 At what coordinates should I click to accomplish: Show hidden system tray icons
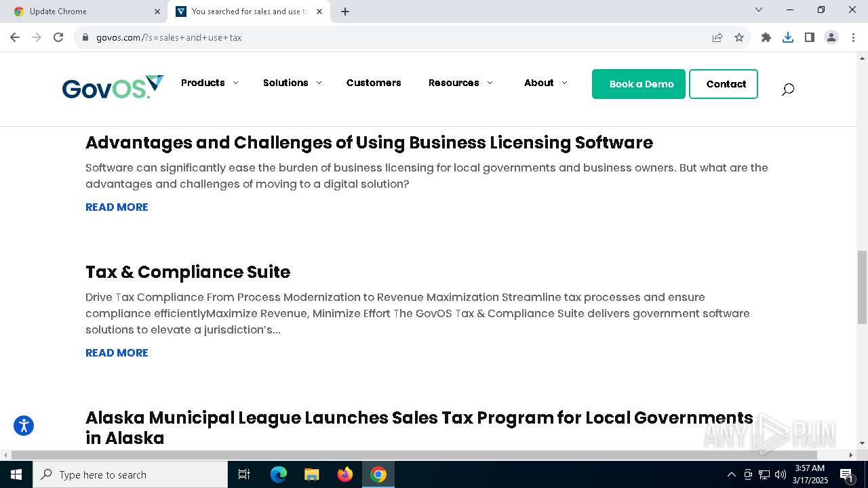pyautogui.click(x=731, y=474)
